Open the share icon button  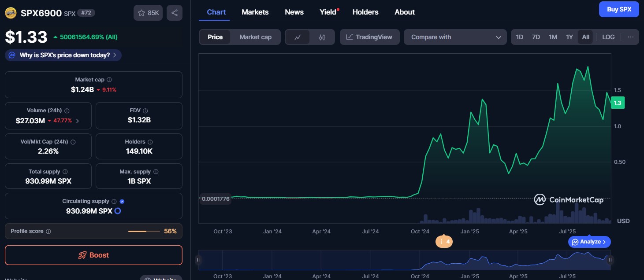click(175, 13)
